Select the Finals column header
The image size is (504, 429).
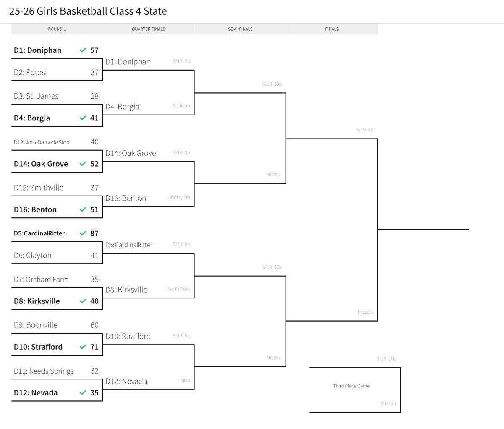[332, 29]
